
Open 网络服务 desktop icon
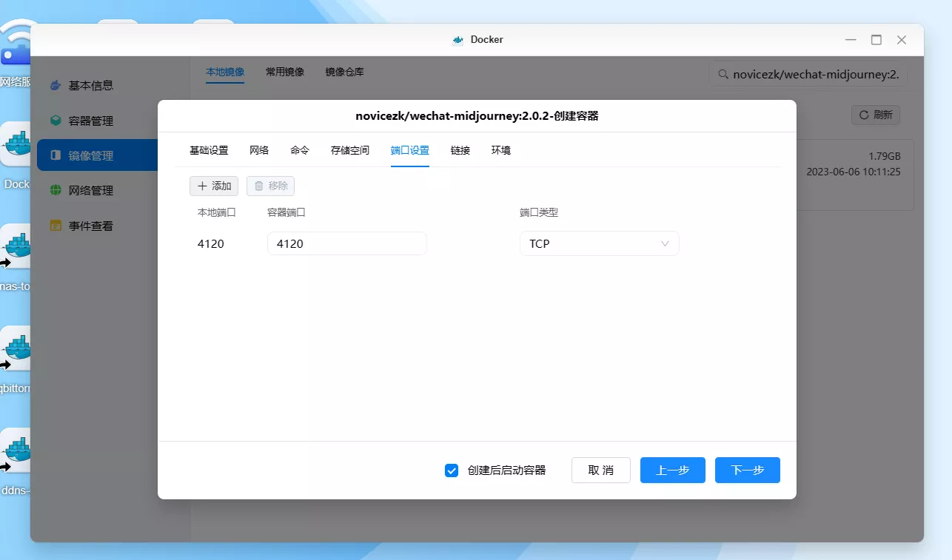click(16, 44)
